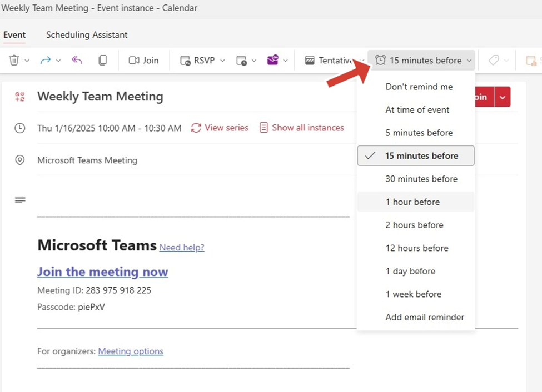This screenshot has width=542, height=392.
Task: Click the Passcode piePxV text
Action: (x=71, y=307)
